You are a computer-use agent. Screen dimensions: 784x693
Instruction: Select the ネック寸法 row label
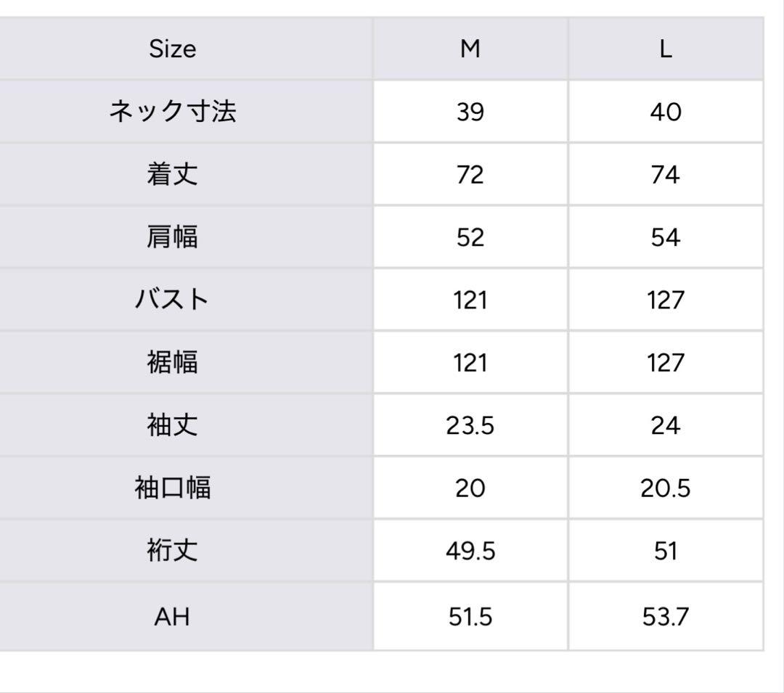coord(173,111)
